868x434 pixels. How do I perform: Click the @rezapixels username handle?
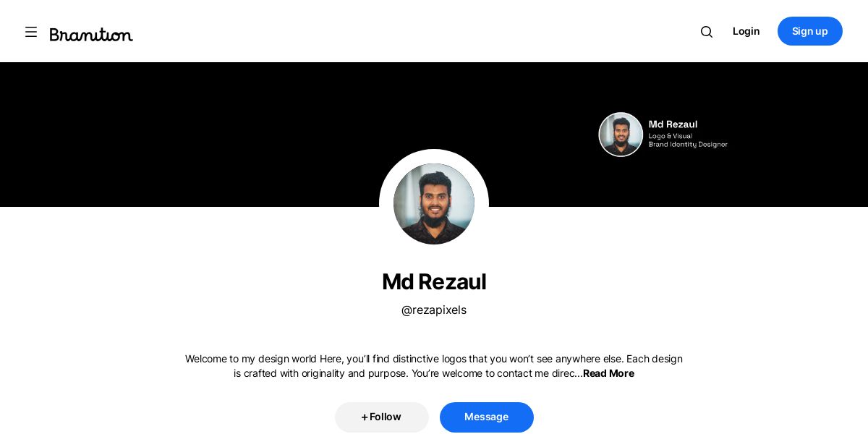tap(434, 310)
